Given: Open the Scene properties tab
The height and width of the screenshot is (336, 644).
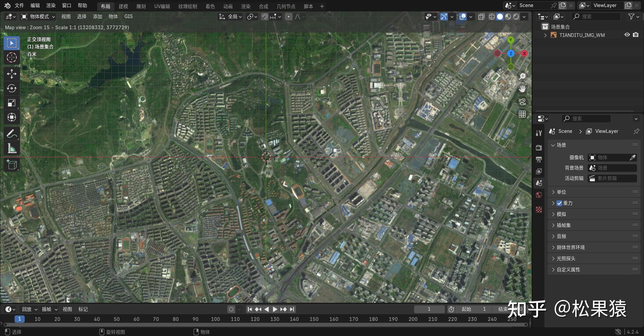Looking at the screenshot, I should click(x=539, y=183).
